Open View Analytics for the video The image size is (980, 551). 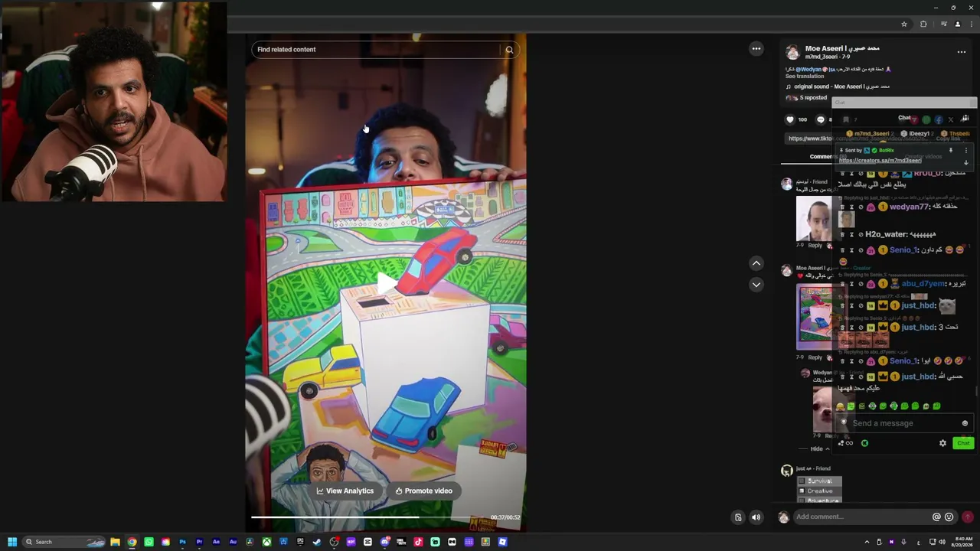pos(345,491)
